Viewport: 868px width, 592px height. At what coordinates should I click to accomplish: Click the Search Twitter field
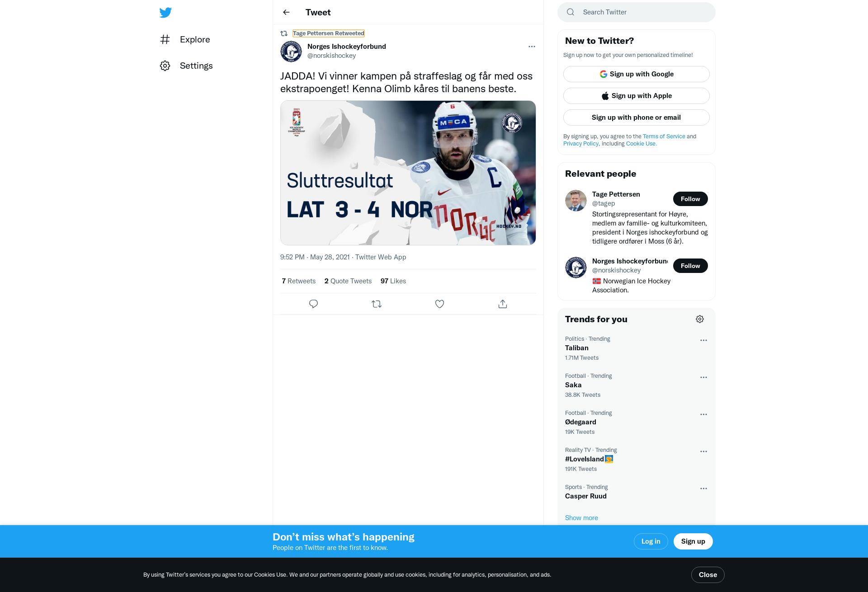[x=636, y=12]
